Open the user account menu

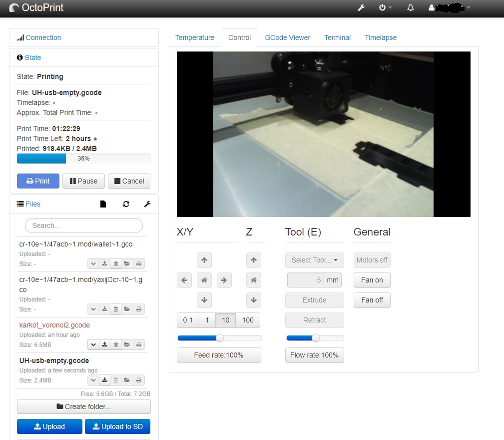pos(450,7)
